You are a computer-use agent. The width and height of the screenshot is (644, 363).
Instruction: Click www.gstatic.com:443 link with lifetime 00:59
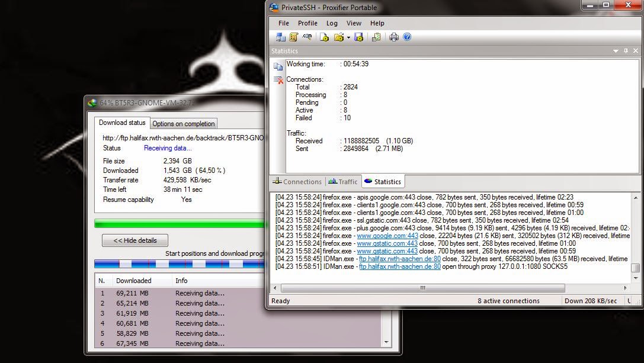[387, 251]
